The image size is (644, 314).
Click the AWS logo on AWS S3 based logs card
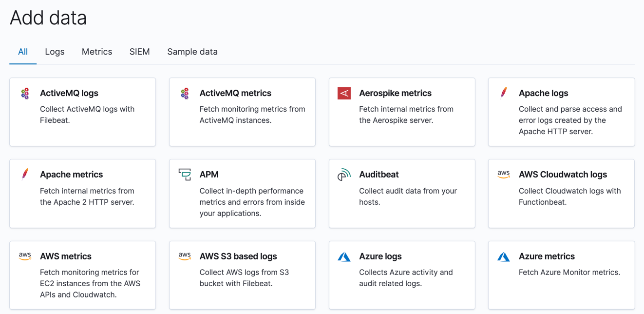(185, 256)
